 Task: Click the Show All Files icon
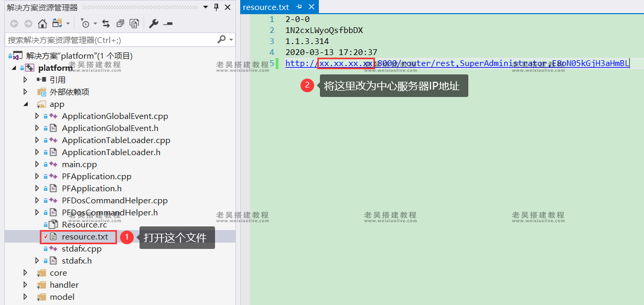click(134, 24)
